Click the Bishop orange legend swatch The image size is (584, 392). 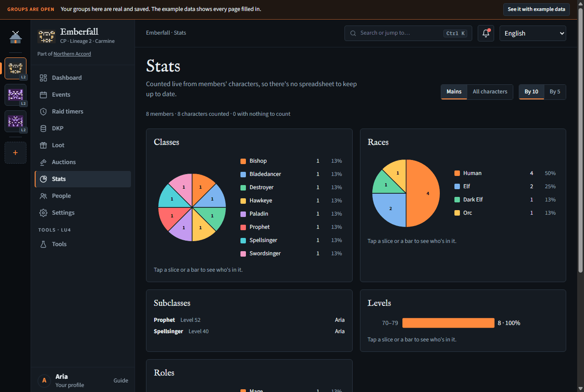pos(243,161)
